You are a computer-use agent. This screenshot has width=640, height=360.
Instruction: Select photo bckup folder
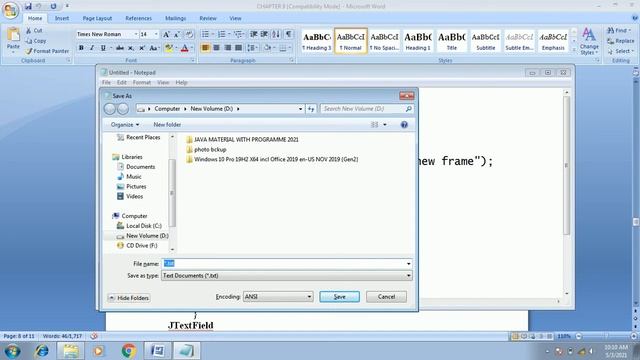coord(206,149)
